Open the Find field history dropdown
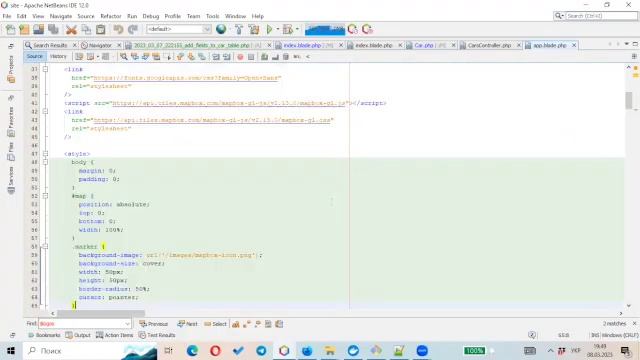Image resolution: width=640 pixels, height=360 pixels. [127, 324]
